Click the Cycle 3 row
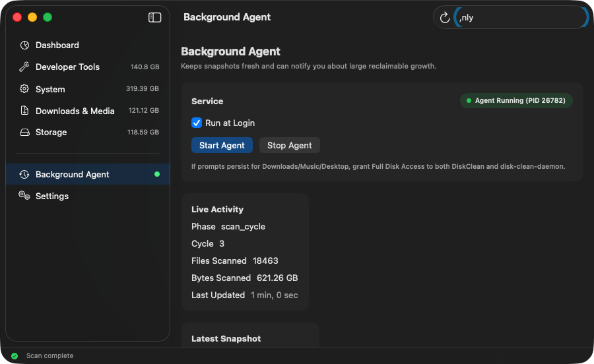 (208, 244)
